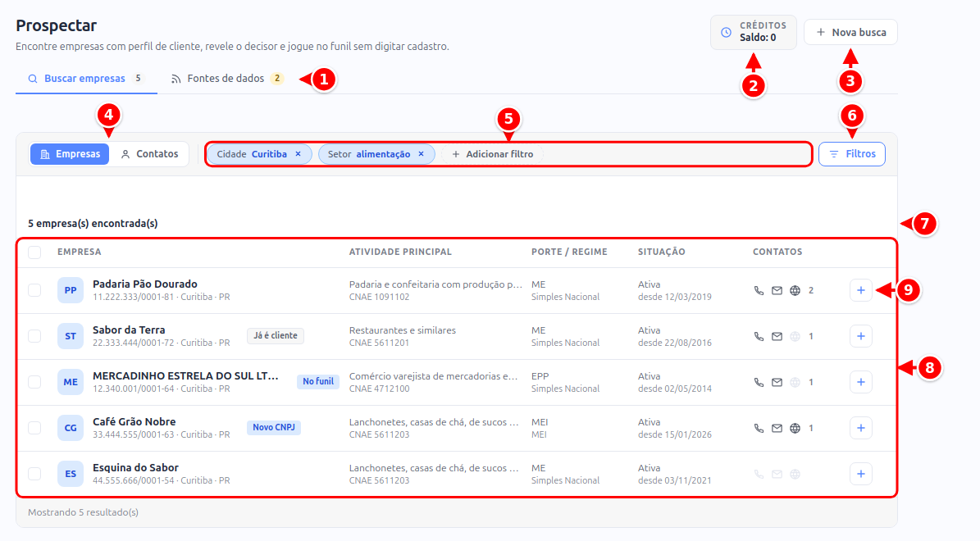Click the plus button for Esquina do Sabor
980x541 pixels.
[860, 474]
